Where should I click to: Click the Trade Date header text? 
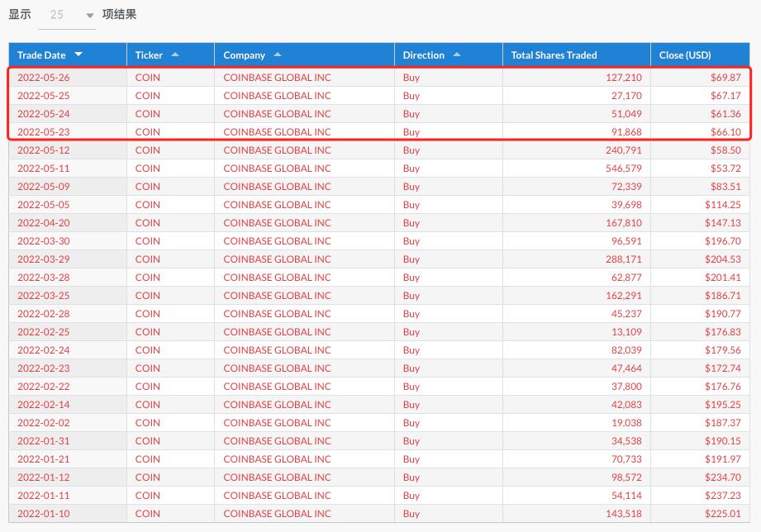click(x=41, y=55)
